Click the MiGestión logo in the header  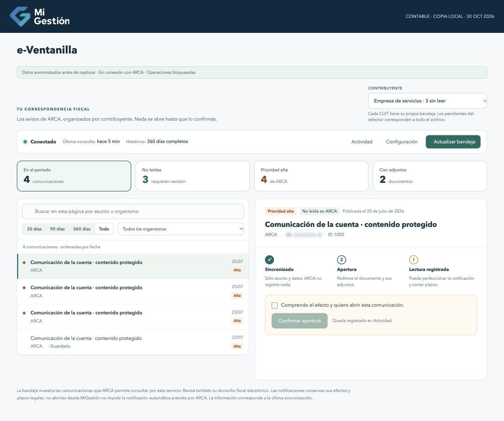40,16
